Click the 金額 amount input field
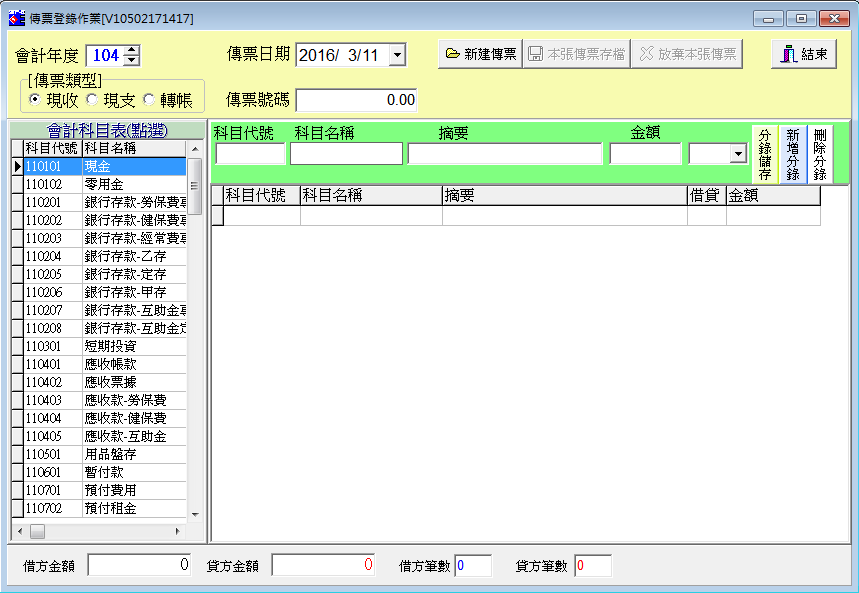Screen dimensions: 859x593 coord(645,153)
